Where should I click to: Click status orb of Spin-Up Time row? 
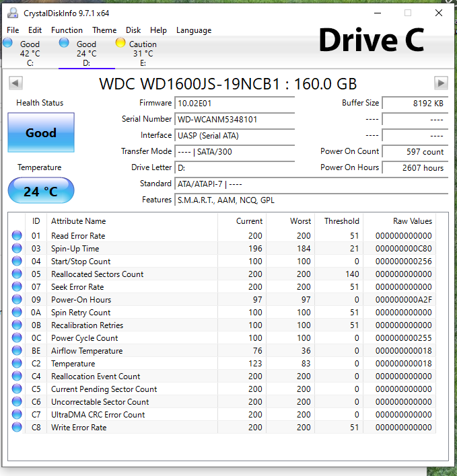pyautogui.click(x=17, y=248)
